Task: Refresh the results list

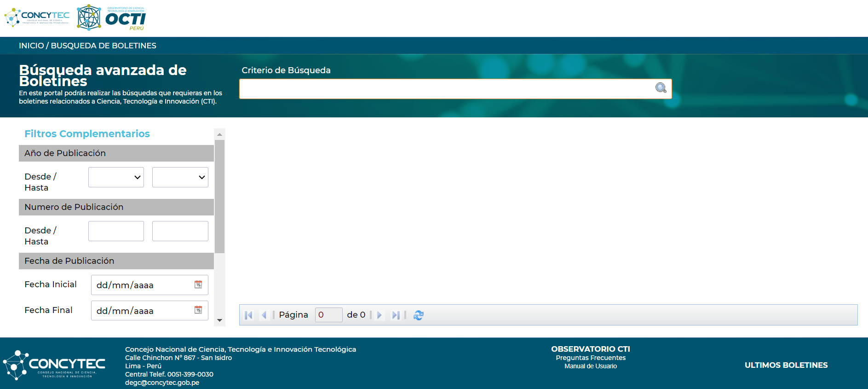Action: [418, 315]
